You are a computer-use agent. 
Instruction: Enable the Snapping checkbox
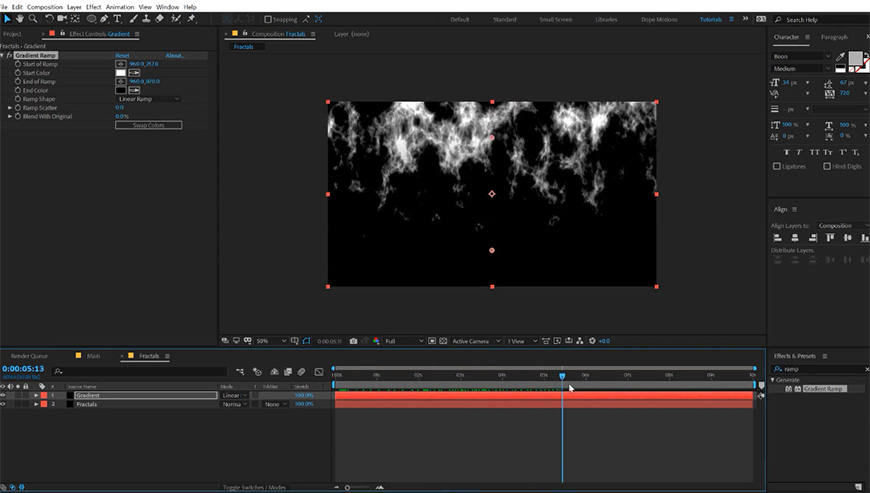pos(267,19)
